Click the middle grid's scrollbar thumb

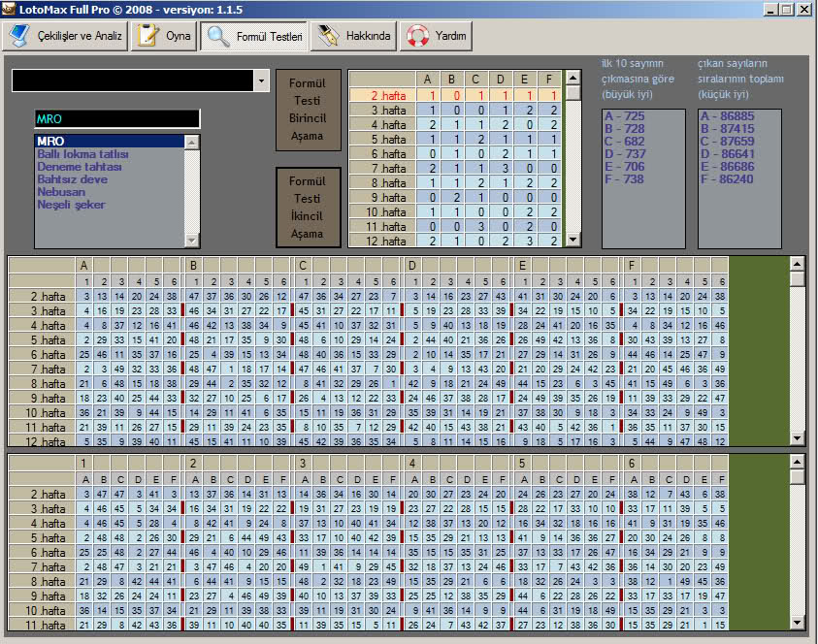click(797, 278)
